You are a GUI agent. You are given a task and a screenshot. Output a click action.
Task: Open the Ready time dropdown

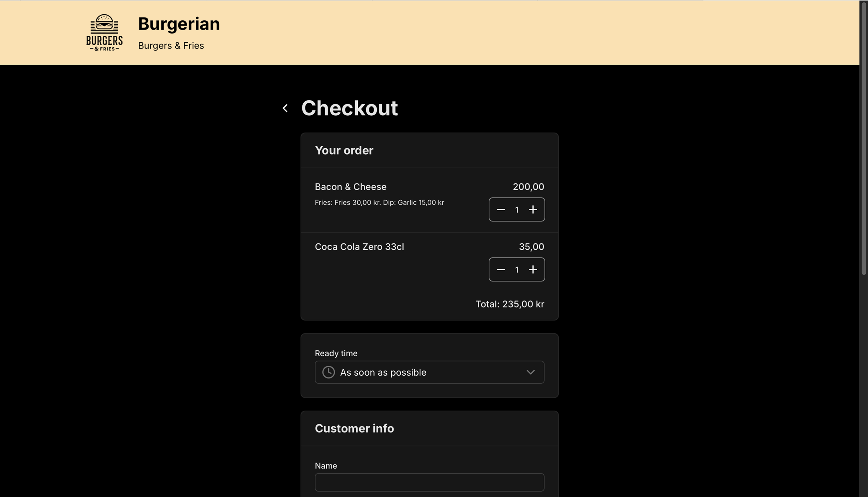point(429,372)
